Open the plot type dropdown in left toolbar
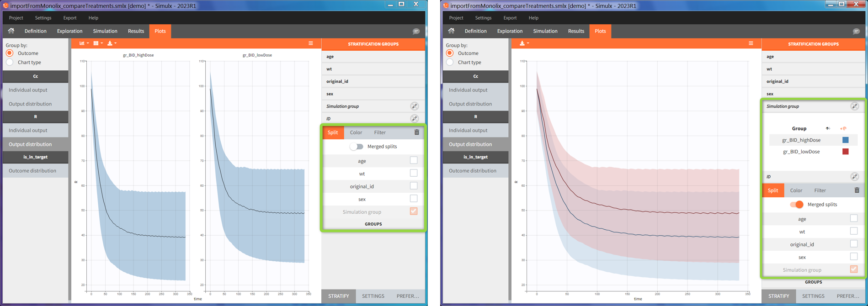Screen dimensions: 868x306 [84, 43]
